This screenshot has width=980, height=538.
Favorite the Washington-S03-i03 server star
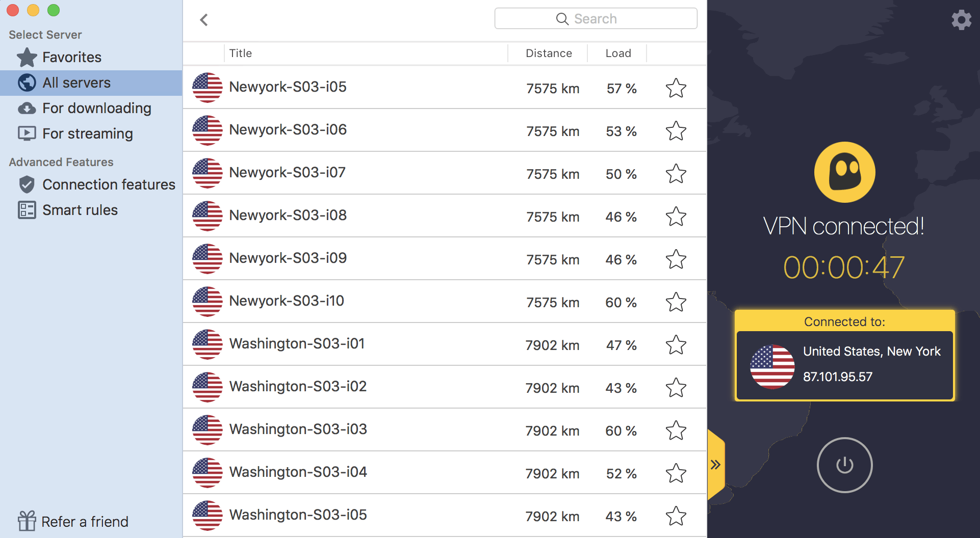click(676, 431)
